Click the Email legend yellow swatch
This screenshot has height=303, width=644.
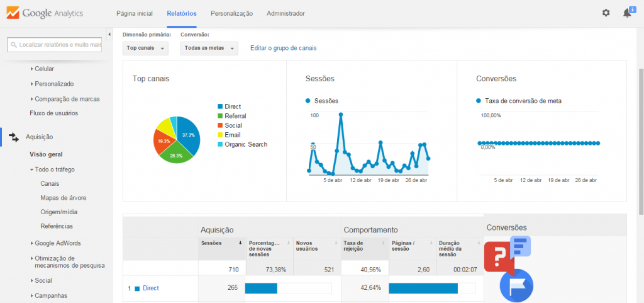[x=220, y=135]
